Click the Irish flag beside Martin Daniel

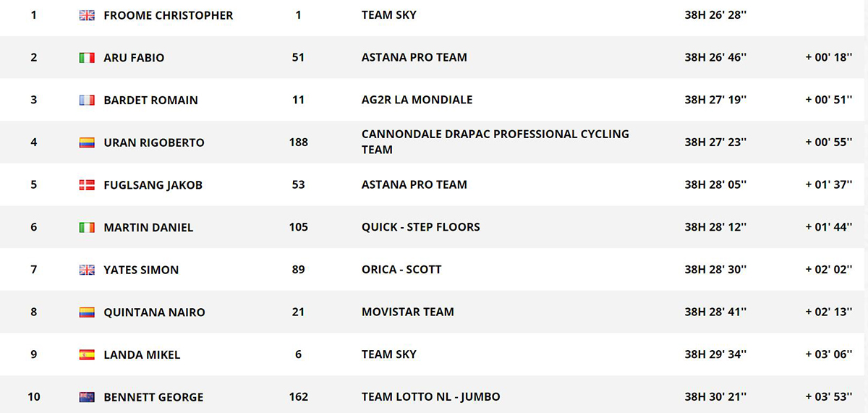(87, 227)
